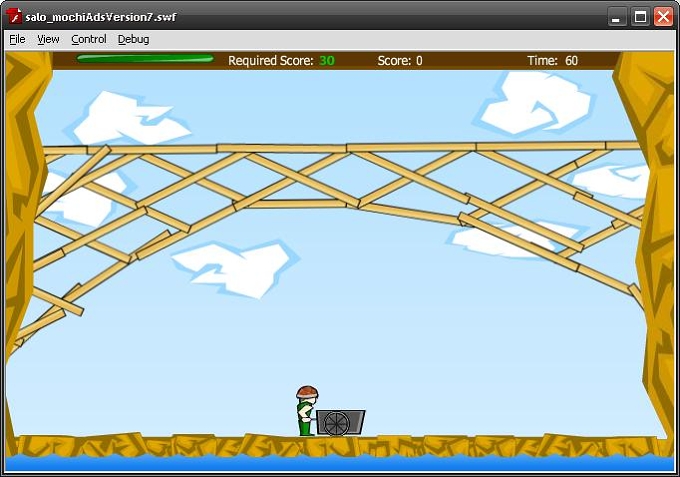Click the helmeted worker character
This screenshot has height=477, width=680.
306,410
